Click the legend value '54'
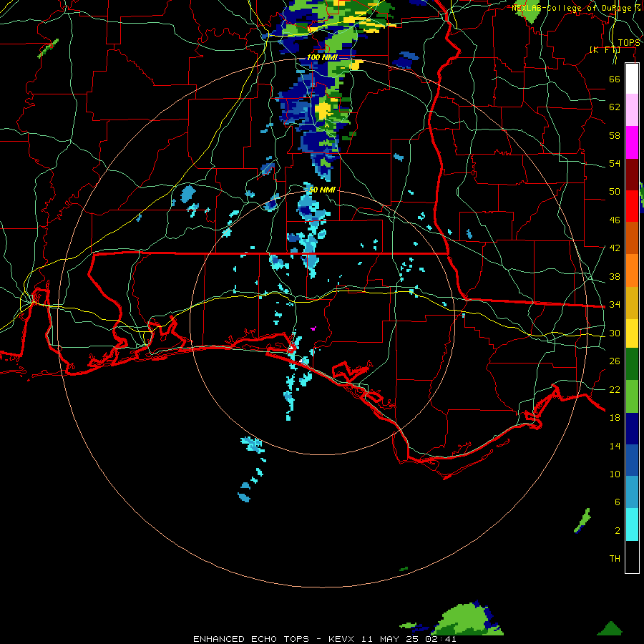 (x=615, y=163)
